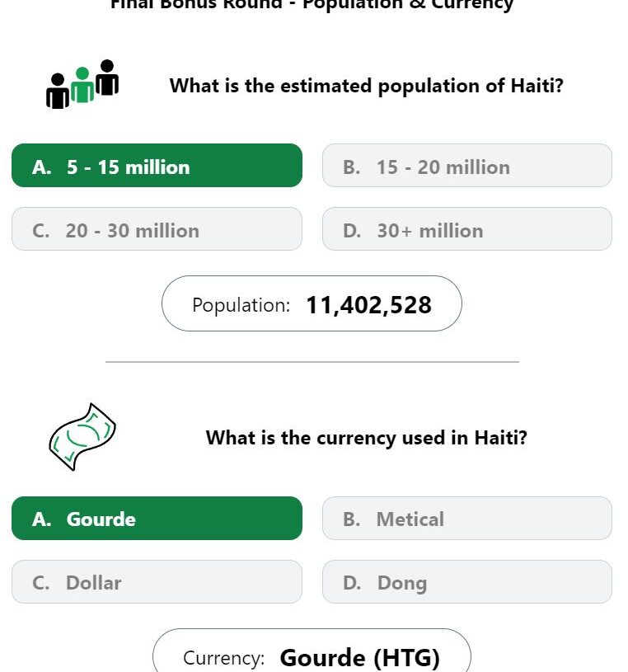Click the 11,402,528 population figure
The image size is (628, 672).
pos(368,305)
